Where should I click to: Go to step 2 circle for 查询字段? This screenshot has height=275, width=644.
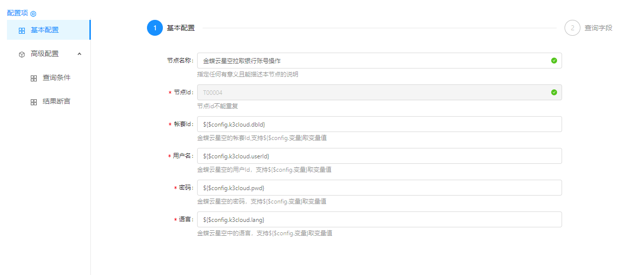[572, 28]
